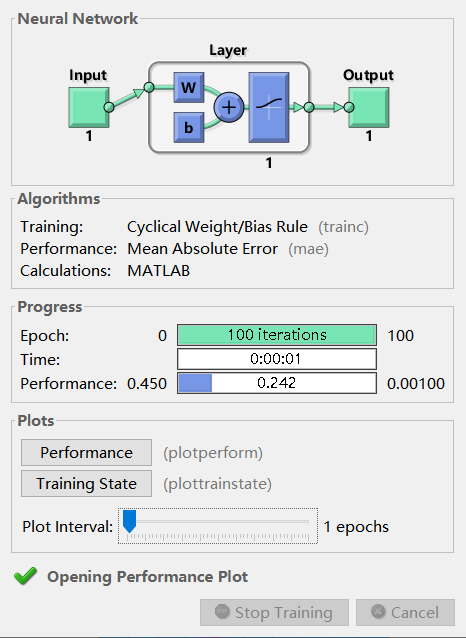Click the green Output block
Viewport: 466px width, 638px height.
click(x=368, y=107)
